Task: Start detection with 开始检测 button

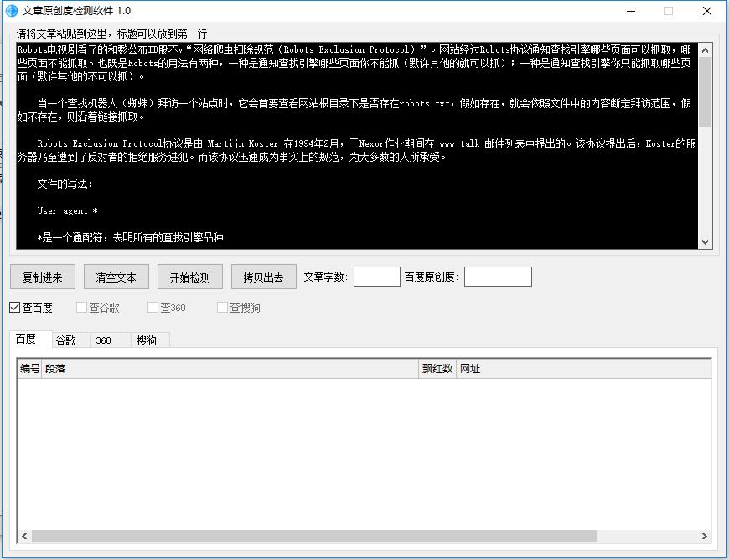Action: coord(189,277)
